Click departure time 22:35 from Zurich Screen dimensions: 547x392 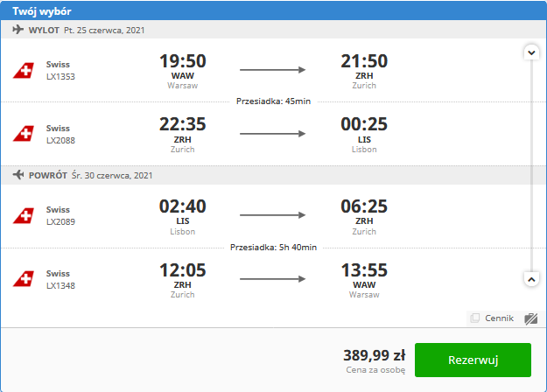coord(183,124)
